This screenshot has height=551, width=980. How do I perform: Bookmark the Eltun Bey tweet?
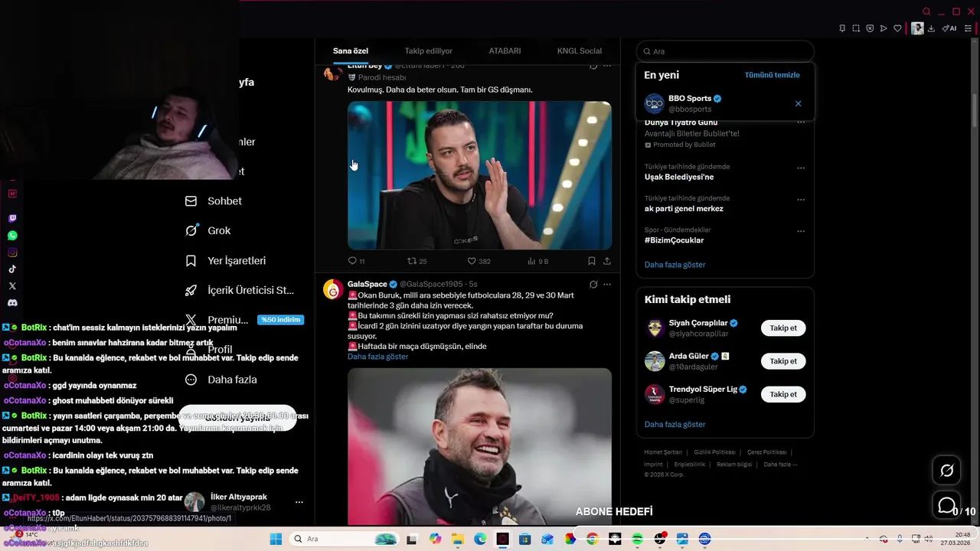click(592, 261)
